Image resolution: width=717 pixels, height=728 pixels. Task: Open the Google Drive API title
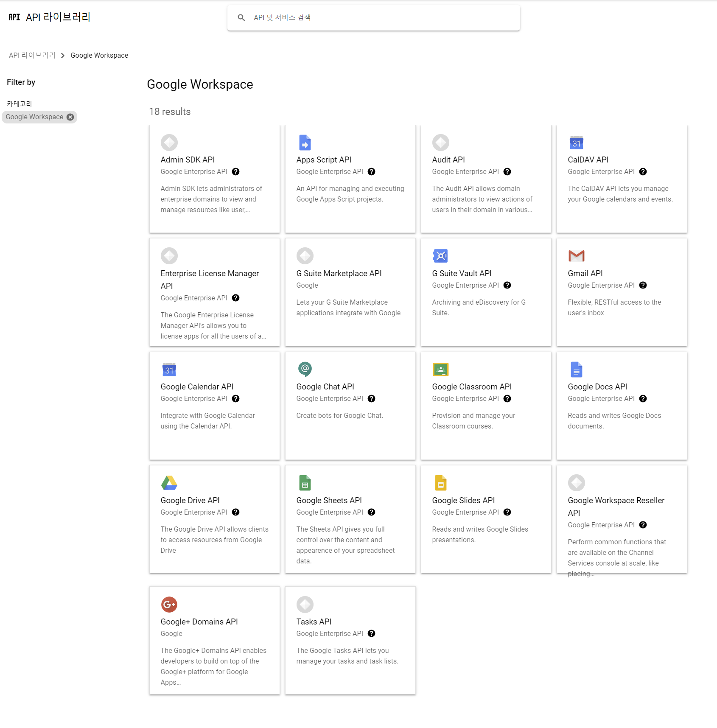pos(190,500)
